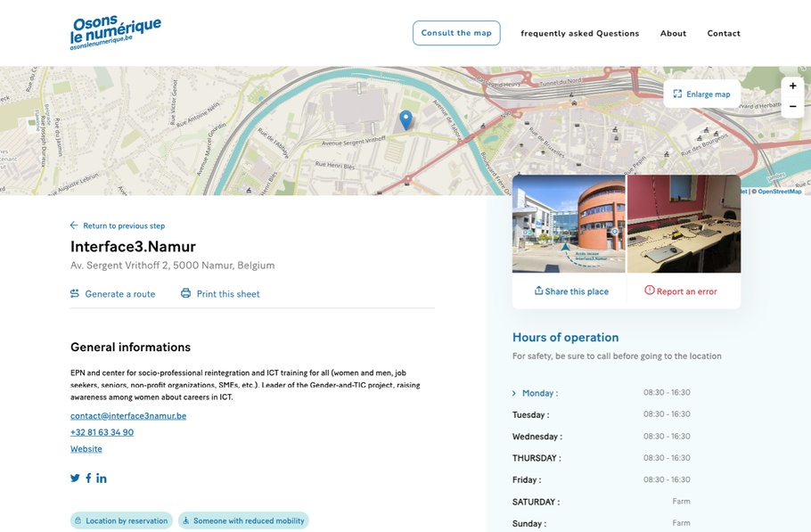811x532 pixels.
Task: Open the LinkedIn social icon
Action: (102, 479)
